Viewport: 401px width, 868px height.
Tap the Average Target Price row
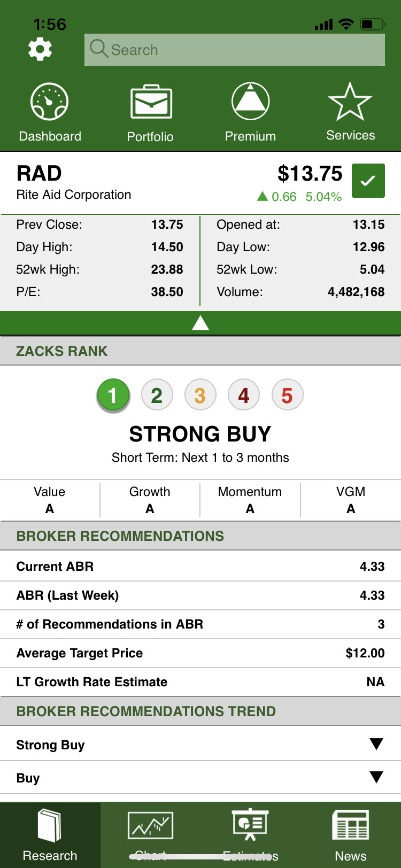point(200,653)
